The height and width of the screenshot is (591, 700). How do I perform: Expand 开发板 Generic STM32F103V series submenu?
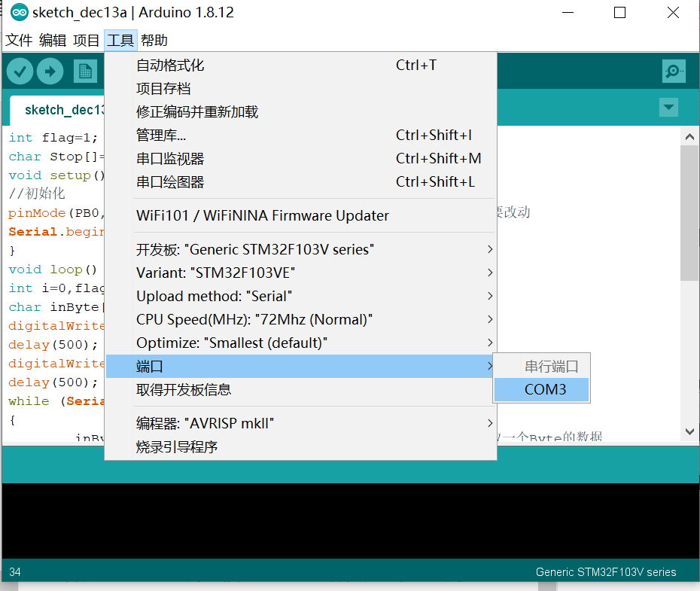coord(301,249)
